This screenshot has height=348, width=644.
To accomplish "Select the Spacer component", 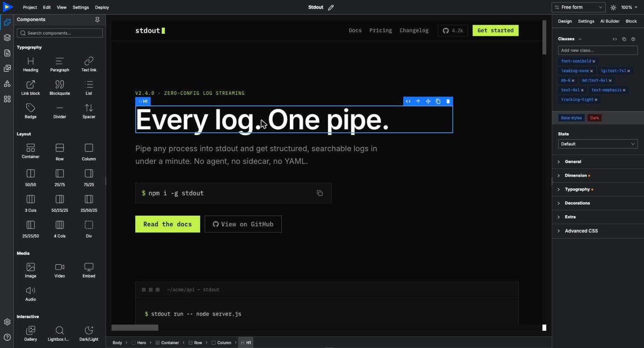I will [89, 111].
